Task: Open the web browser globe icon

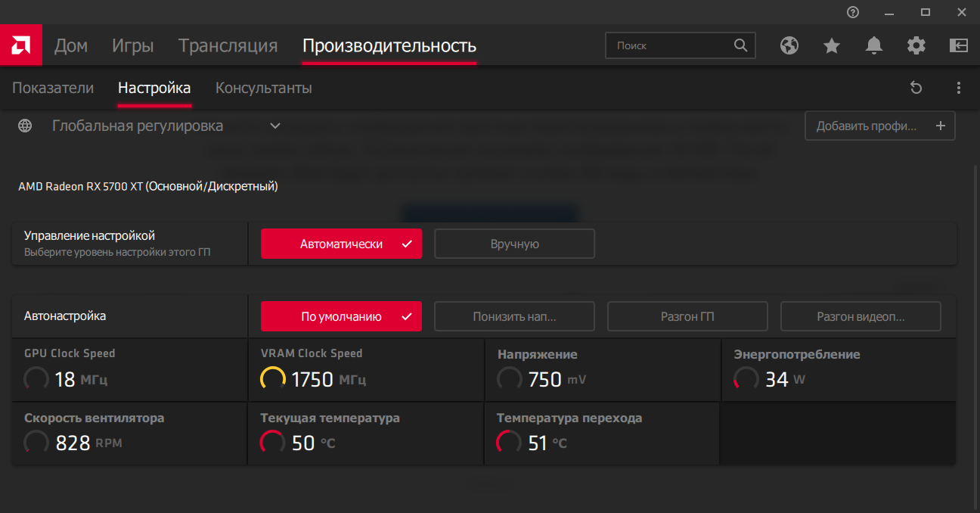Action: coord(789,46)
